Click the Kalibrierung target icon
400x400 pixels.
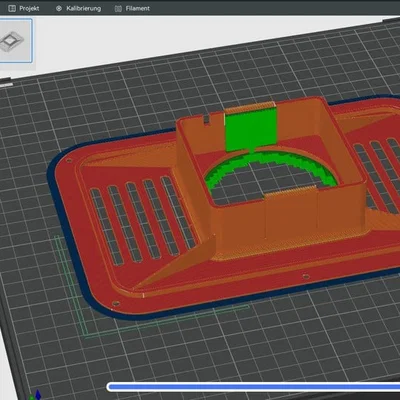[x=59, y=8]
